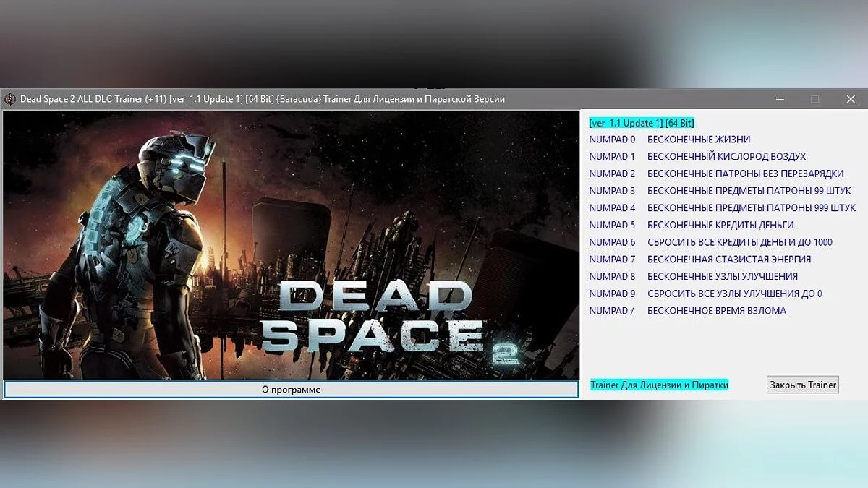The width and height of the screenshot is (868, 488).
Task: Select the NUMPAD 6 label
Action: point(612,242)
